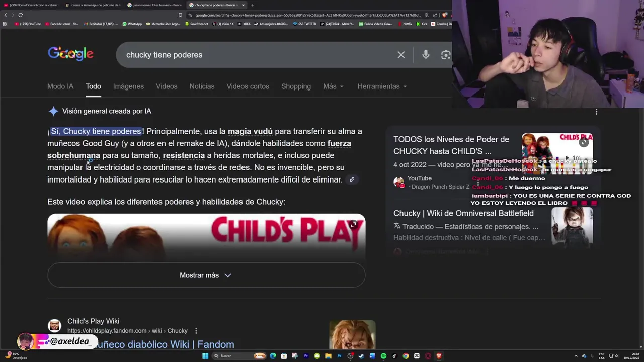Screen dimensions: 644x362
Task: Start voice search with the microphone icon
Action: tap(426, 55)
